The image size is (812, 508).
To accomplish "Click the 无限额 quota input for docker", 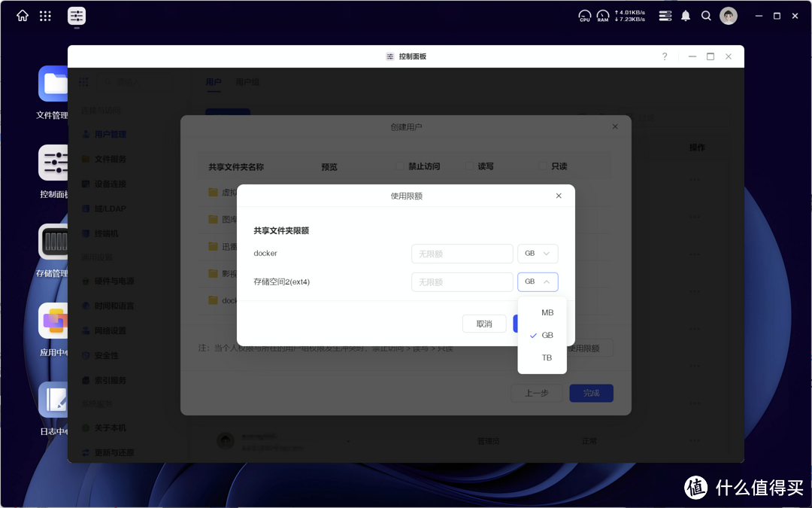I will [462, 253].
